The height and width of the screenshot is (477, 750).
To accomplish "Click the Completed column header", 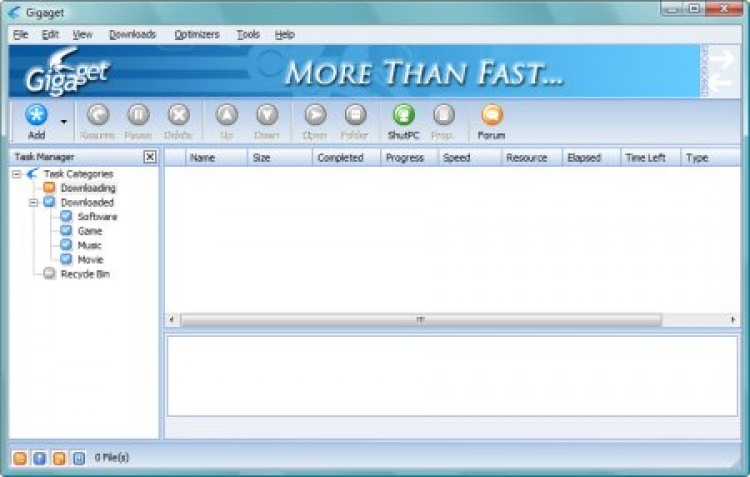I will coord(347,158).
